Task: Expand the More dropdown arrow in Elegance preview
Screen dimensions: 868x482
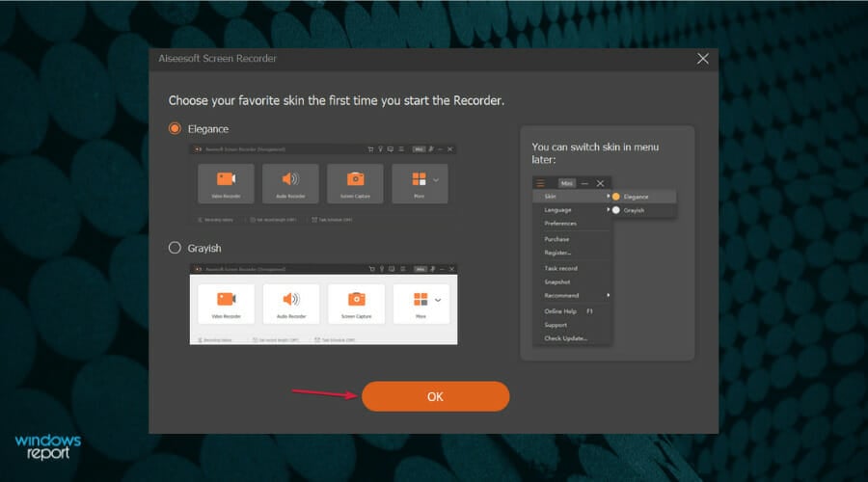Action: 436,179
